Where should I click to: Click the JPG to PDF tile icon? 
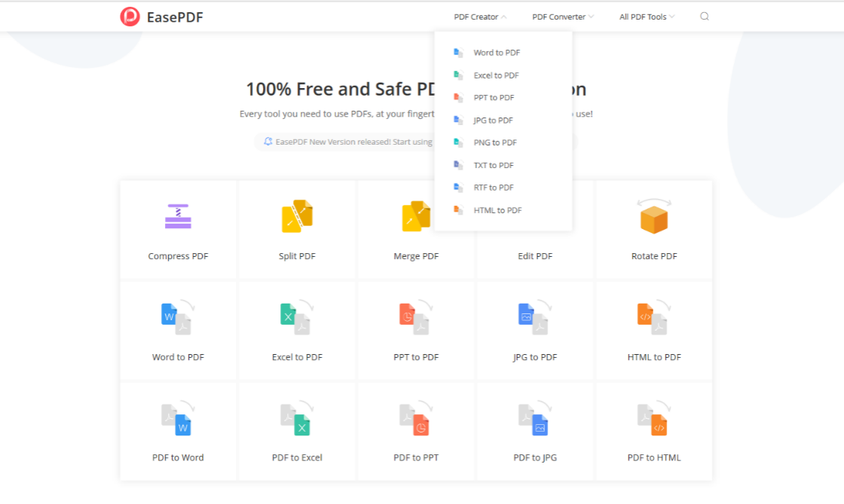pos(534,317)
